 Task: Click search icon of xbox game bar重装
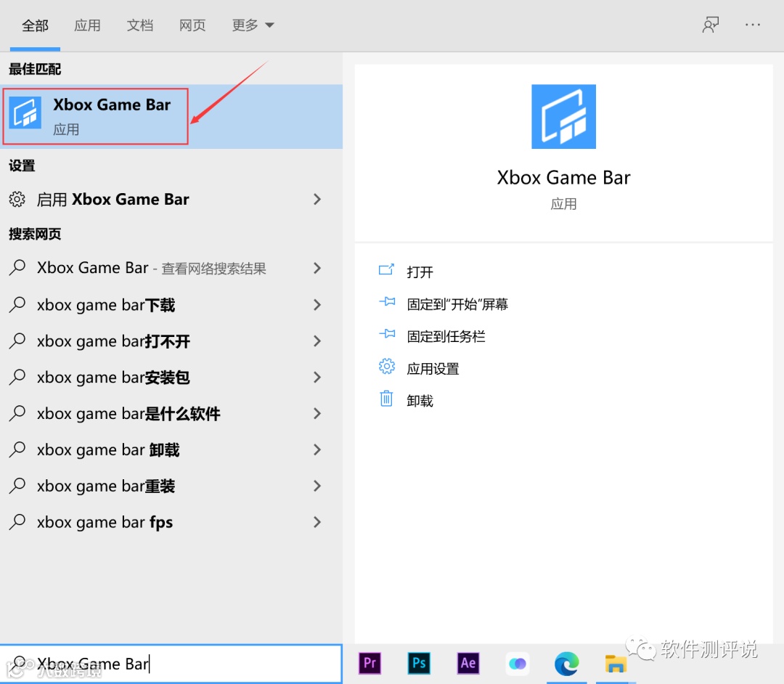17,486
